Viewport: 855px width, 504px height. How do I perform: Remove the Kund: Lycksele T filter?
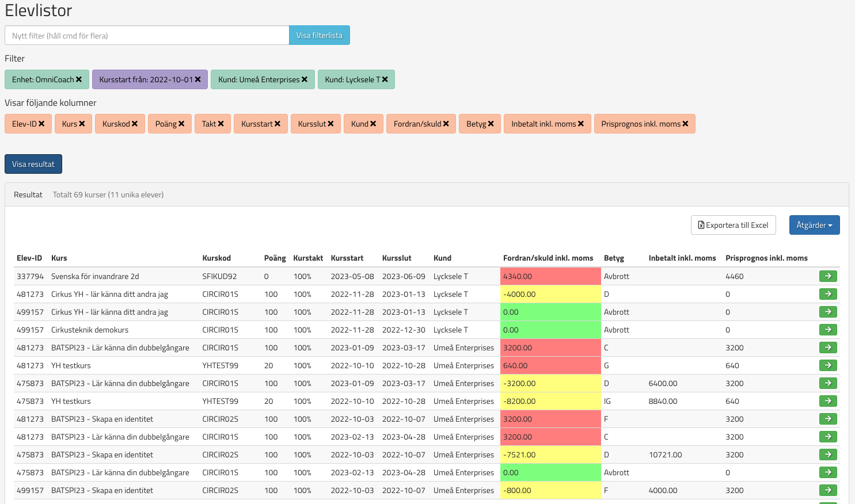click(385, 80)
